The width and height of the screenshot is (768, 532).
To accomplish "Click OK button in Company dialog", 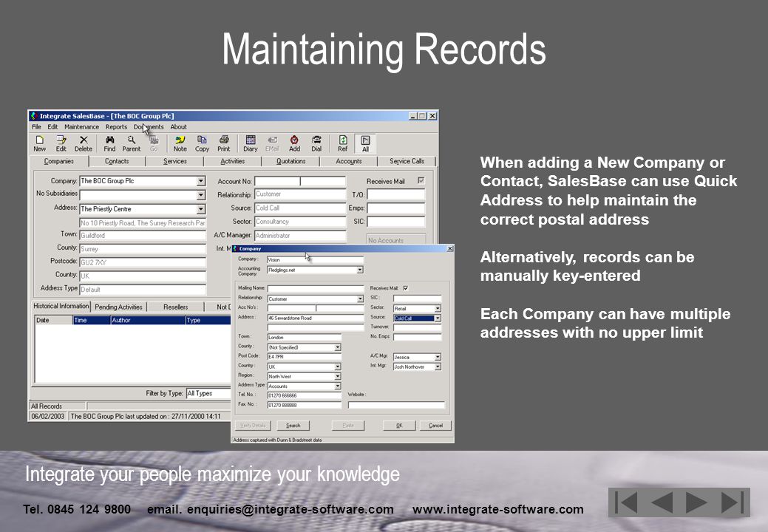I will coord(399,426).
